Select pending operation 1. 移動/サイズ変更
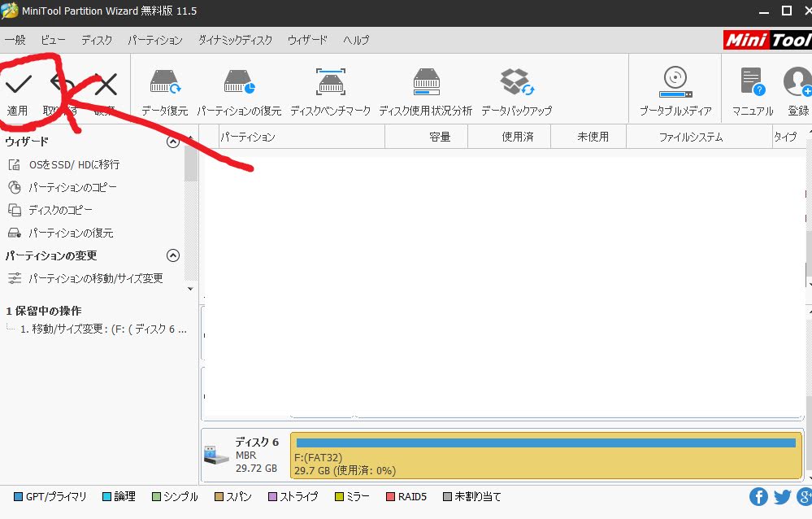 103,329
